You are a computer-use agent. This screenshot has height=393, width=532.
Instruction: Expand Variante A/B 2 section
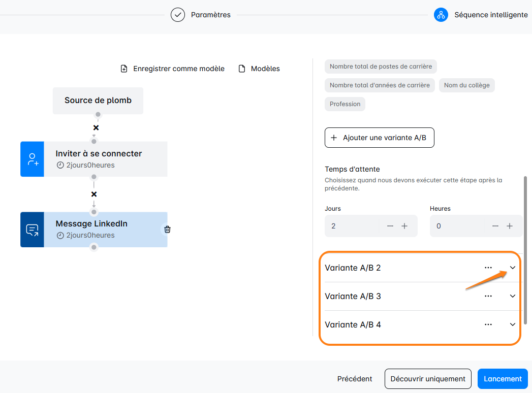[513, 268]
